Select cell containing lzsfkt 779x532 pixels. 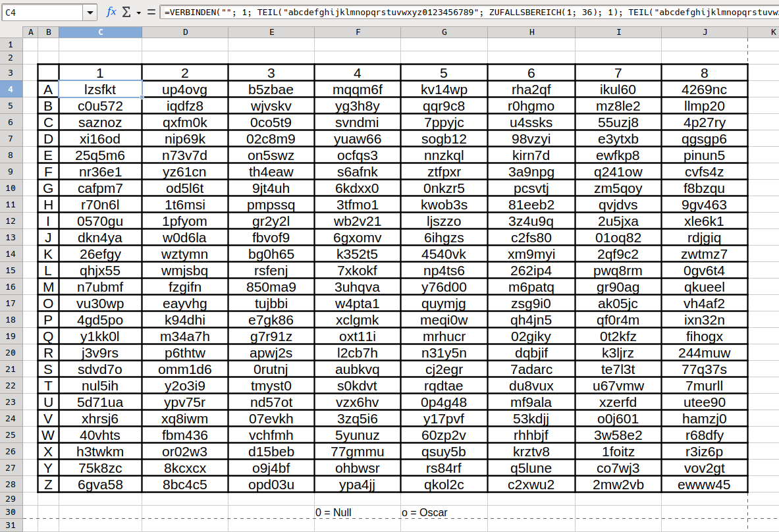(x=100, y=90)
